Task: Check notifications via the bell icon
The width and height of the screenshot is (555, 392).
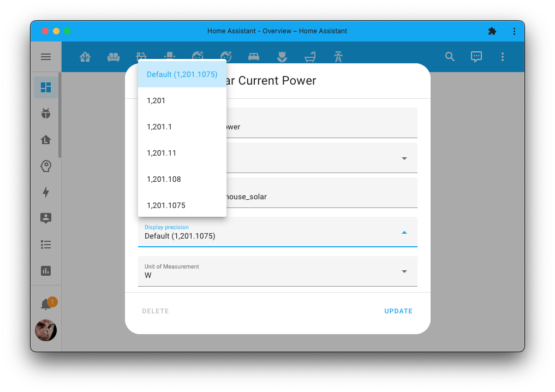Action: (46, 302)
